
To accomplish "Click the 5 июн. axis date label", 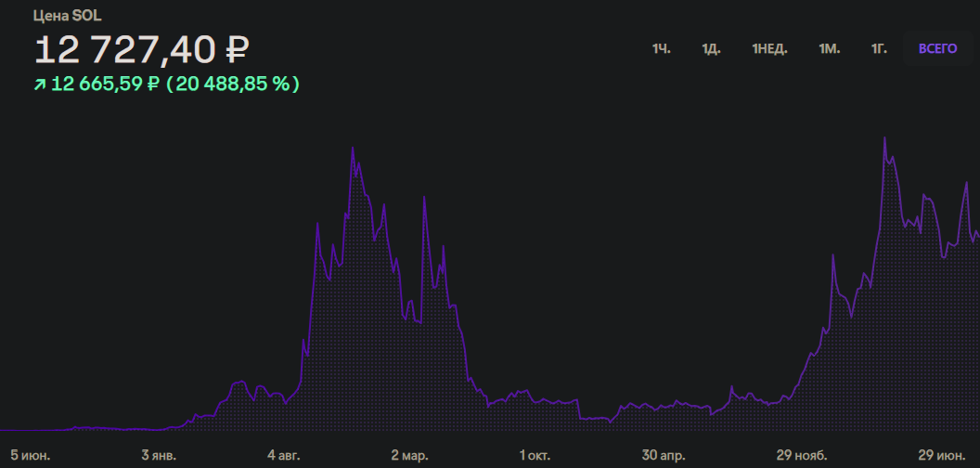I will 31,456.
